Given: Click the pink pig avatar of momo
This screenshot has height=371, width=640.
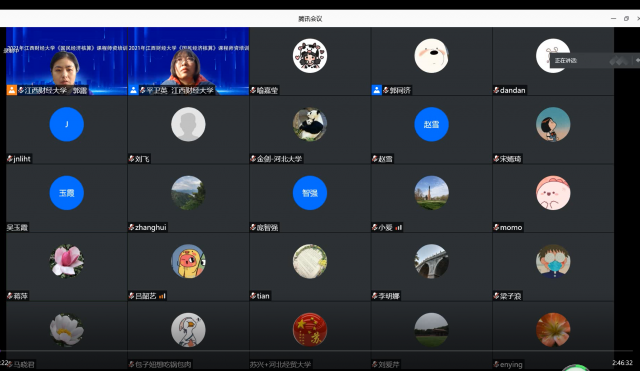Looking at the screenshot, I should 553,193.
